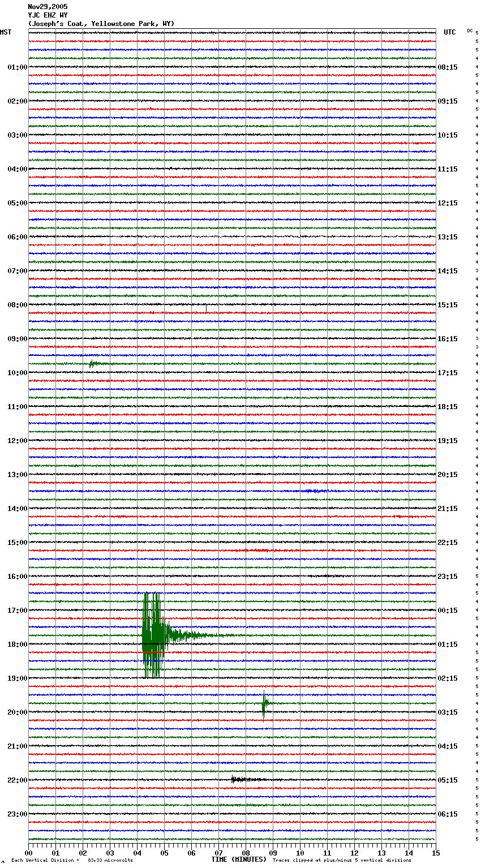Click the large clipped green earthquake waveform
Screen dimensions: 481x868
[x=154, y=635]
